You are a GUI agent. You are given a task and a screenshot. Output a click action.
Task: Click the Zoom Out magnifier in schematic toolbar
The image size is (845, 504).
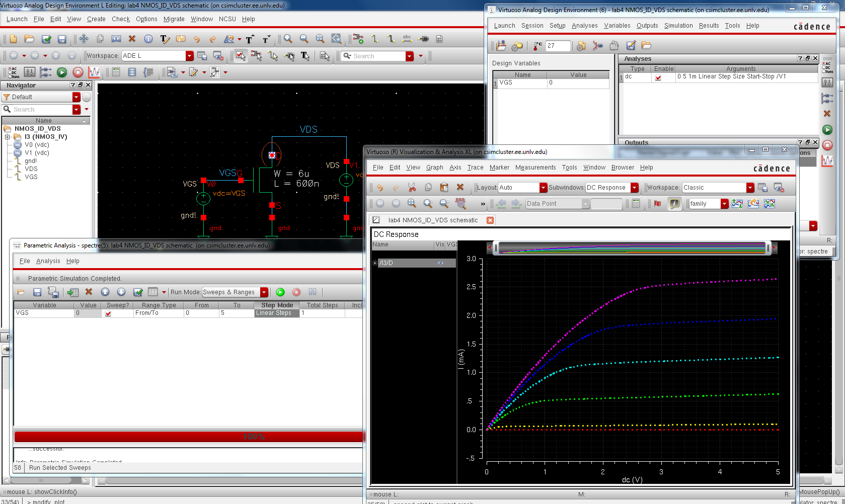point(304,39)
